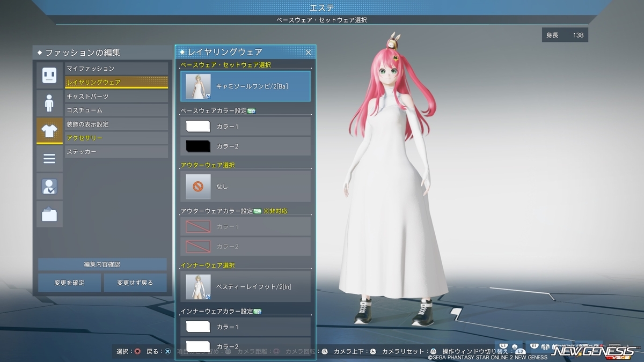Select inner wear ベスティーレイフット/2[In]
This screenshot has height=362, width=644.
click(246, 286)
